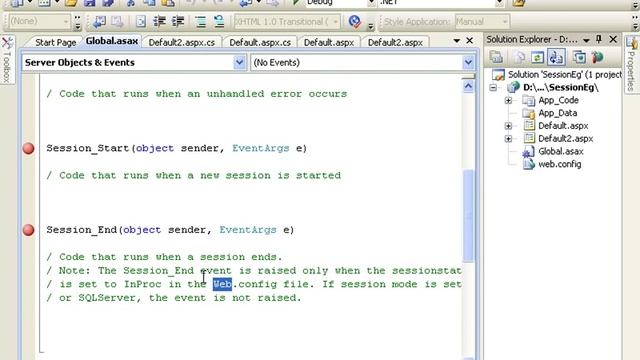Click Comment out selected lines icon
Viewport: 640px width, 360px height.
(200, 21)
